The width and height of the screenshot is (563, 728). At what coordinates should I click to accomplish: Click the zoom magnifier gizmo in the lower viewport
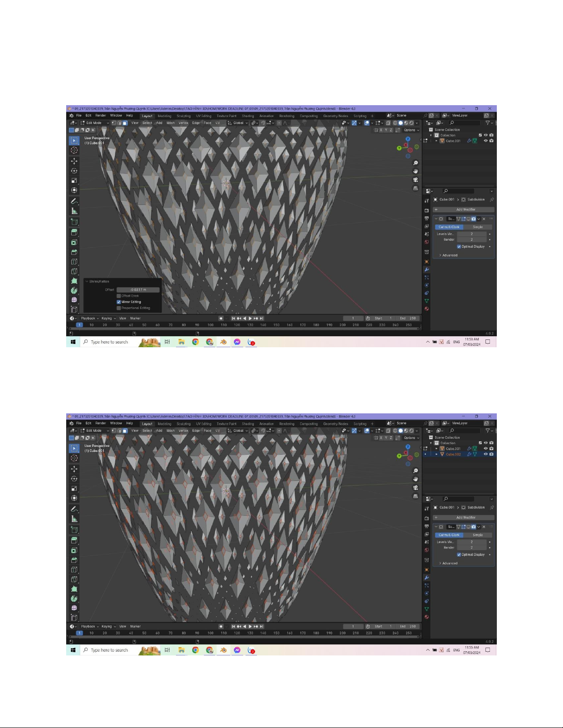point(415,471)
